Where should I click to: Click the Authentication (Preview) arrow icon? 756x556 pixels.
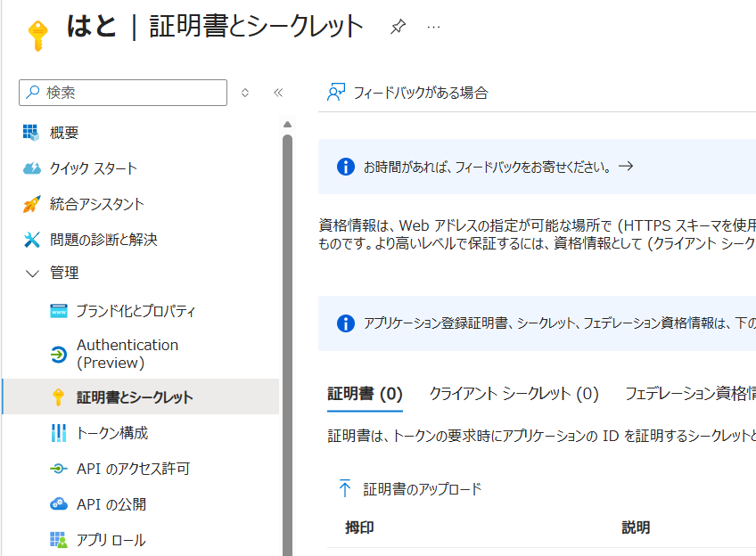pos(59,355)
